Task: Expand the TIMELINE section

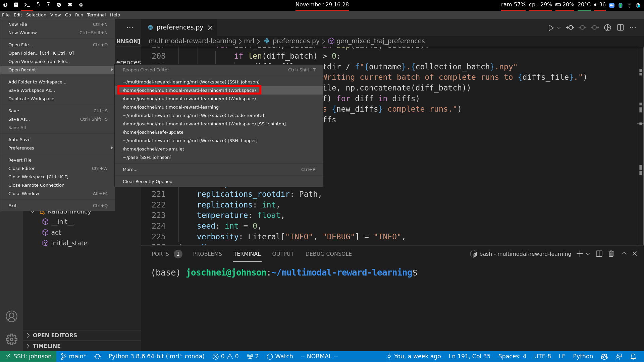Action: pyautogui.click(x=47, y=346)
